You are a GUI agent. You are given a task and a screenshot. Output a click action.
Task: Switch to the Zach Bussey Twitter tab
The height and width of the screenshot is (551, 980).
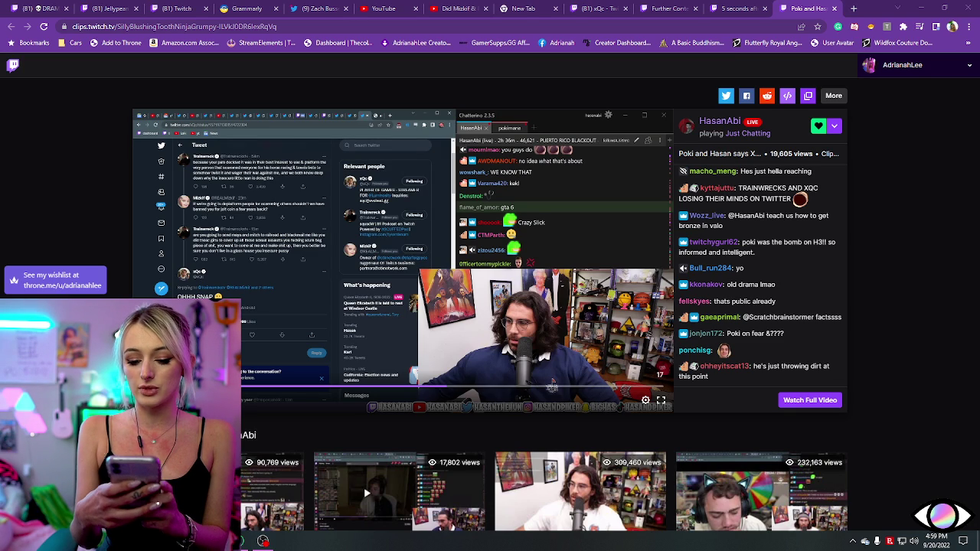(318, 8)
